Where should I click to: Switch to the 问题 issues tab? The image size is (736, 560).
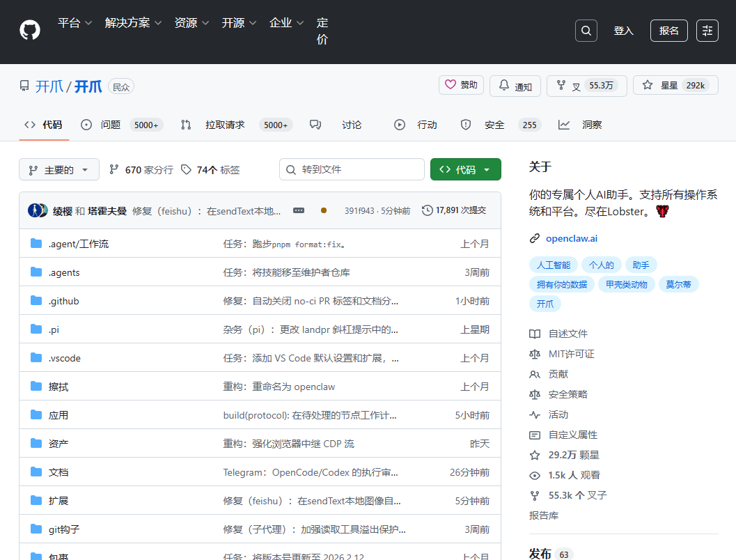pyautogui.click(x=111, y=125)
